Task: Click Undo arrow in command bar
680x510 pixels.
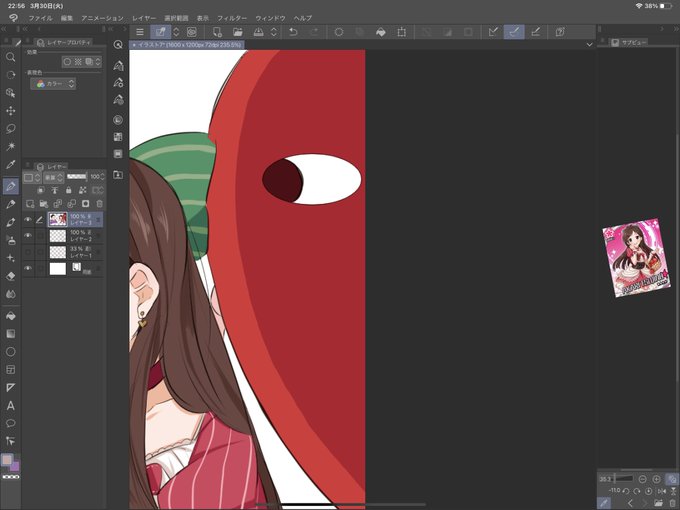Action: click(x=293, y=32)
